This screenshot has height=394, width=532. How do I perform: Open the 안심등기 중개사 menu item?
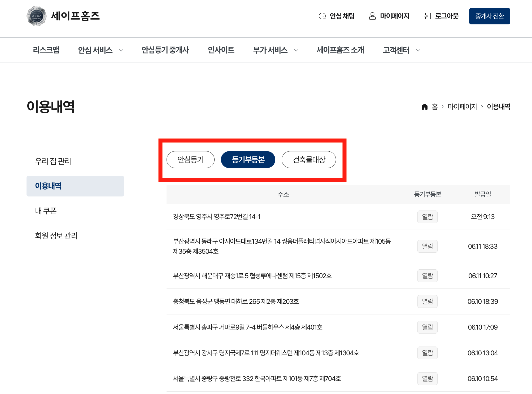165,50
